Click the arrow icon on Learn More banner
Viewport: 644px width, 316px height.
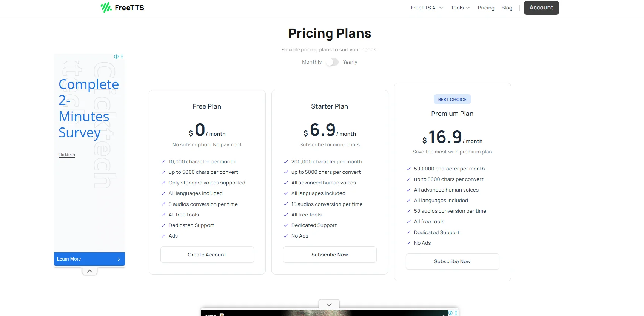(119, 259)
